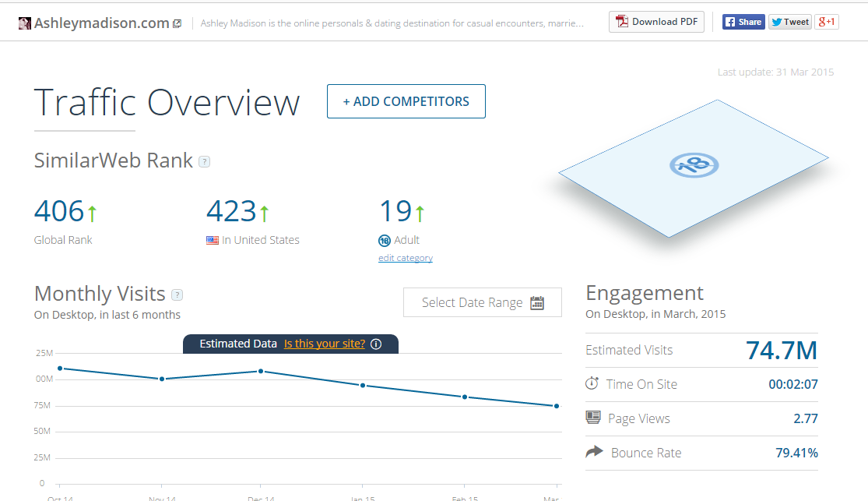Screen dimensions: 868x501
Task: Click the United States flag icon
Action: point(213,241)
